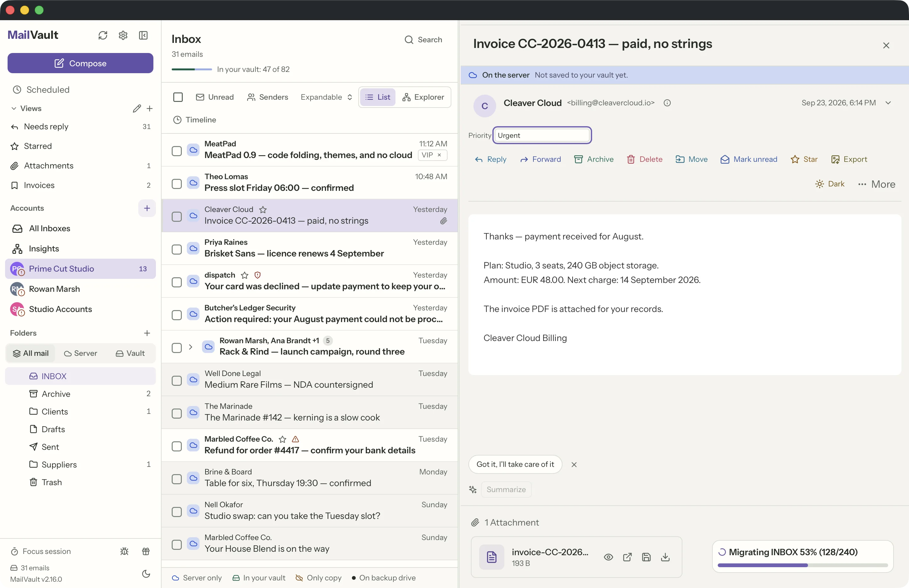This screenshot has width=909, height=588.
Task: Add a new view with the plus icon
Action: 150,109
